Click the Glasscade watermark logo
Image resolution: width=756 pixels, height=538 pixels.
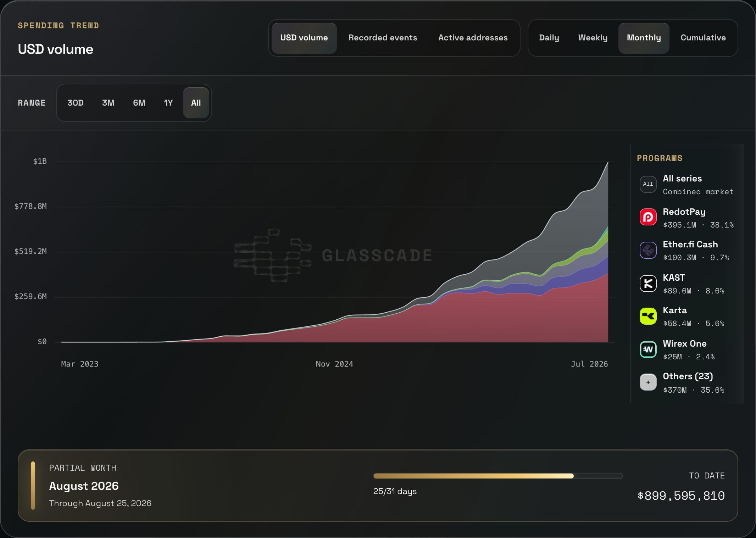pos(272,256)
